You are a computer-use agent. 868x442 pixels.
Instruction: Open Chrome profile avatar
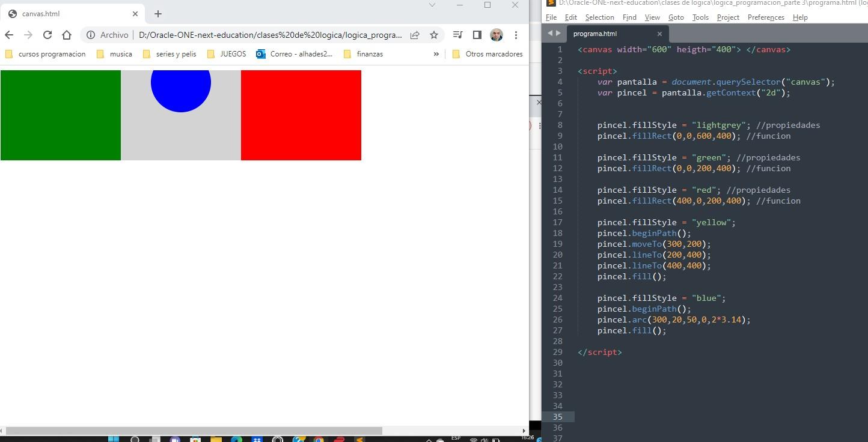click(496, 35)
